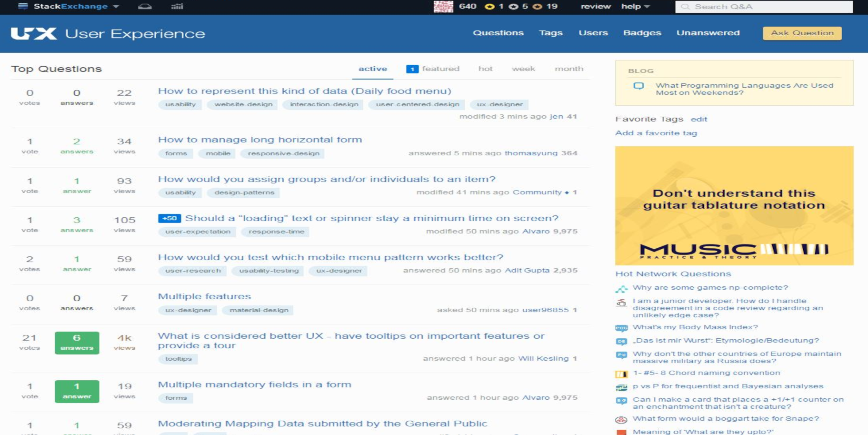The image size is (868, 435).
Task: Click 'Add a favorite tag' link
Action: click(656, 133)
